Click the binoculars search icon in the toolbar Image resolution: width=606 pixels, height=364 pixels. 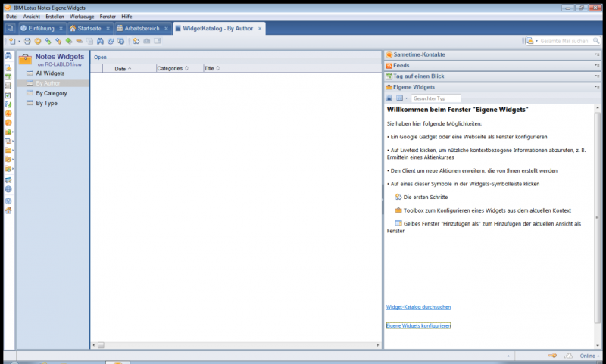pyautogui.click(x=100, y=41)
